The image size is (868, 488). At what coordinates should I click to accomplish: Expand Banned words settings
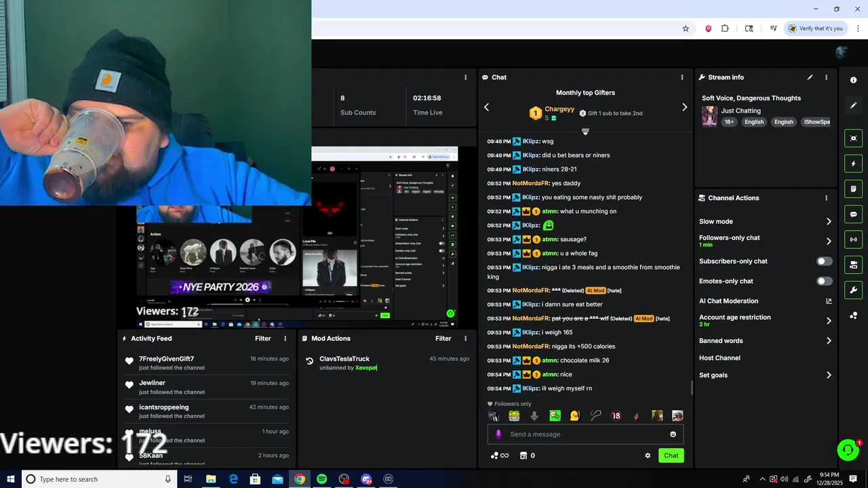pos(828,341)
